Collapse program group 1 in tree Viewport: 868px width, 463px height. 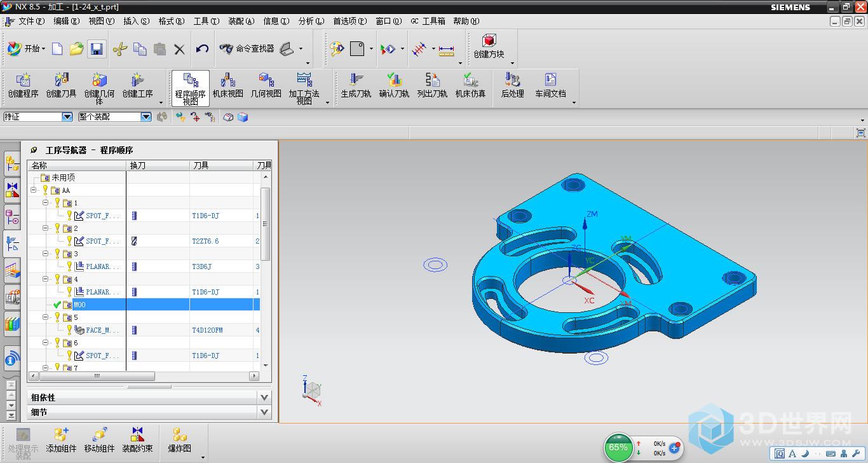[x=46, y=203]
